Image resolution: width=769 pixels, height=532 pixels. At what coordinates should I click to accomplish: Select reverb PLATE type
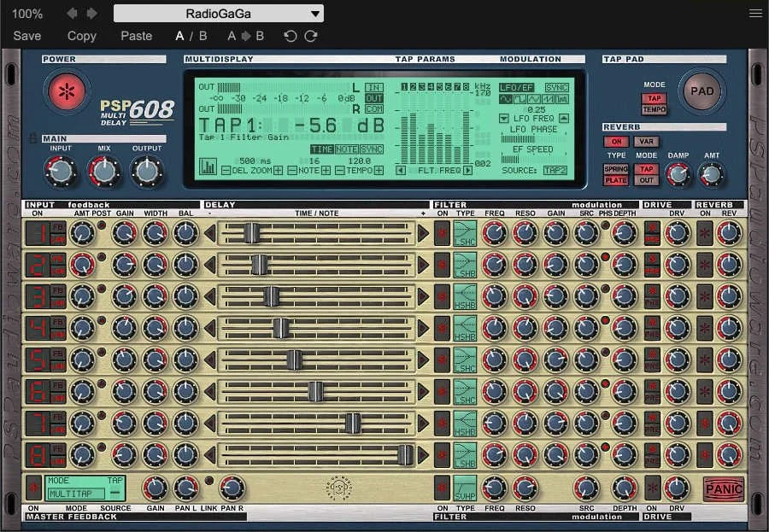pyautogui.click(x=616, y=180)
